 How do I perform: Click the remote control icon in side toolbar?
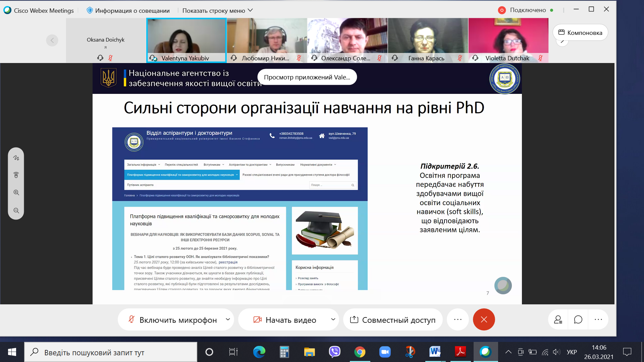[16, 175]
